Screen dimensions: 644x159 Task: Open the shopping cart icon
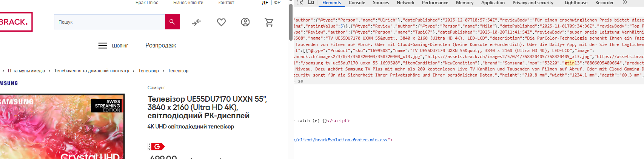[269, 22]
